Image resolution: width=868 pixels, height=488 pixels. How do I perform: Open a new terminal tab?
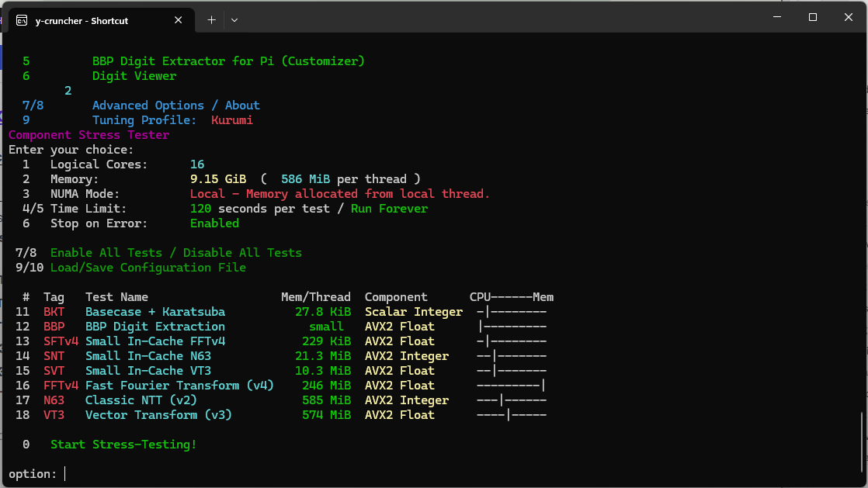[211, 20]
